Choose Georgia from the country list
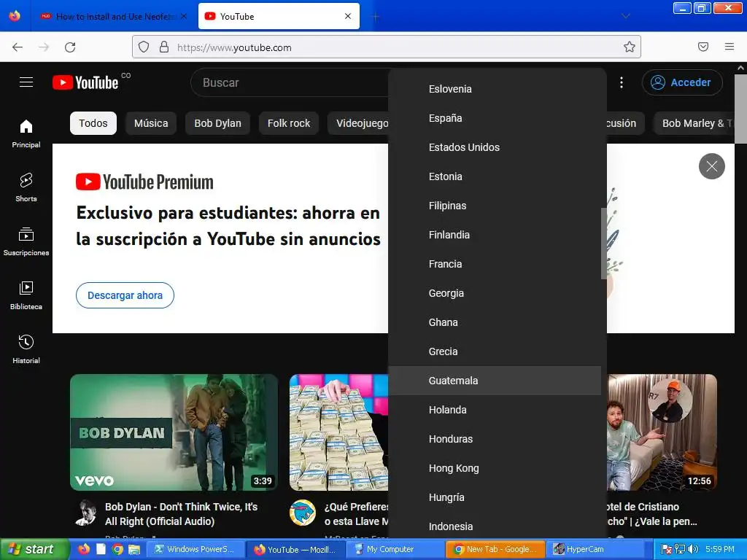The image size is (747, 560). [495, 293]
